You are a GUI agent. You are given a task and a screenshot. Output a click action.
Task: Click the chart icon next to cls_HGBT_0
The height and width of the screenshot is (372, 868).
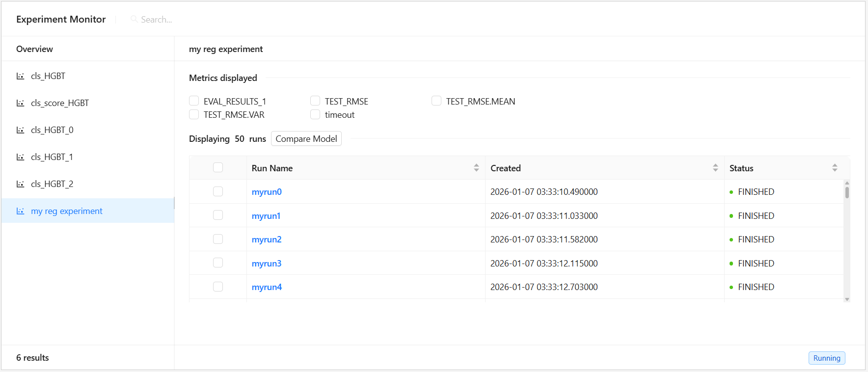click(x=20, y=130)
